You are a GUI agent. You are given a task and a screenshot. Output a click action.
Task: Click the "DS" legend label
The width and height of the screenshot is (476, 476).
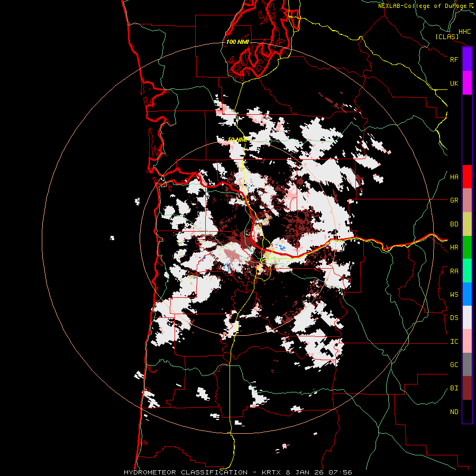pyautogui.click(x=454, y=318)
